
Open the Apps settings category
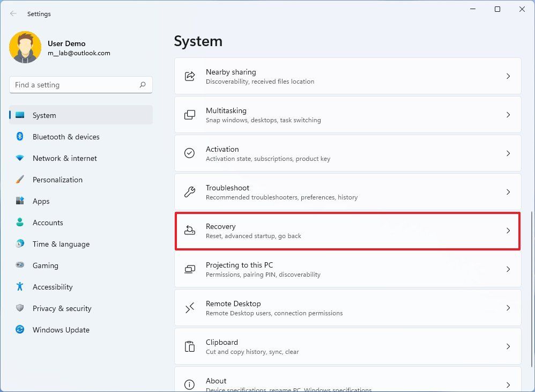click(41, 201)
